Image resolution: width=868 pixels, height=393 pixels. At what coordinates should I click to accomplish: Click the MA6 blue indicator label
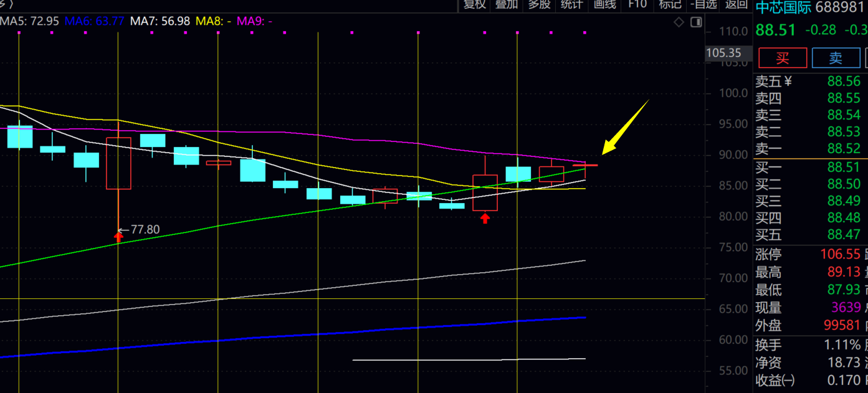[x=95, y=21]
